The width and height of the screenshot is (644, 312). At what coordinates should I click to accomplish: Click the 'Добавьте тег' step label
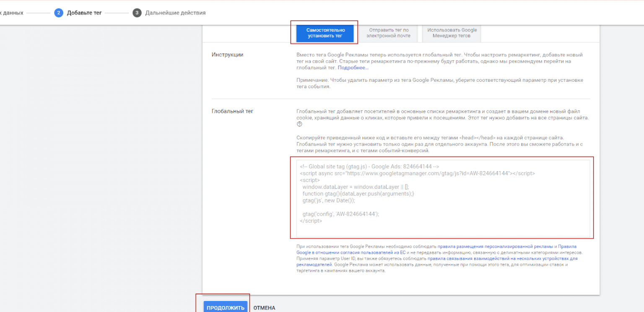tap(84, 13)
